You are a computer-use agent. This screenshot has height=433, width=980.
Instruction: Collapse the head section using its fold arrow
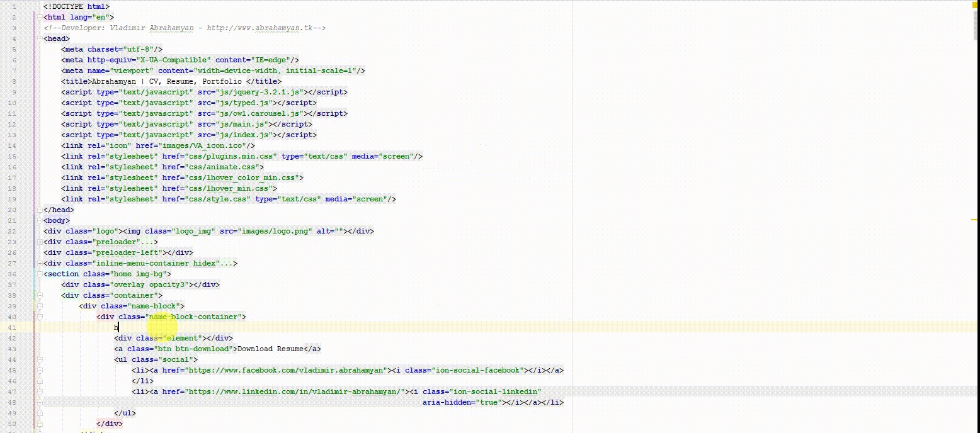(39, 38)
